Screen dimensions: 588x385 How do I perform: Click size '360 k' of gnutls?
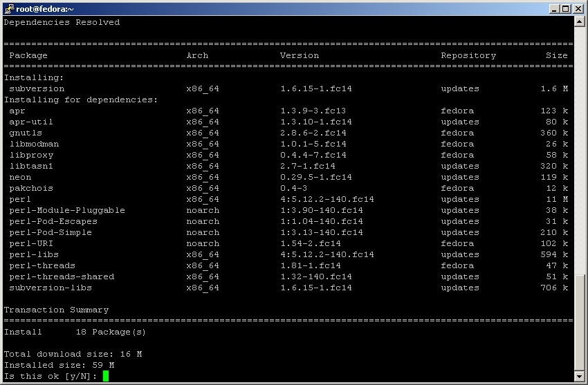tap(554, 133)
